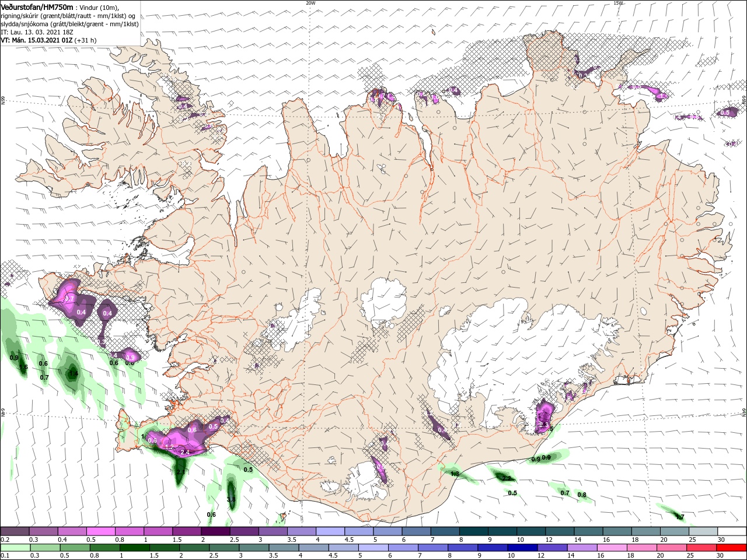Click the bright red rain swatch right of bottom-row label 30
Image resolution: width=747 pixels, height=560 pixels.
(732, 548)
